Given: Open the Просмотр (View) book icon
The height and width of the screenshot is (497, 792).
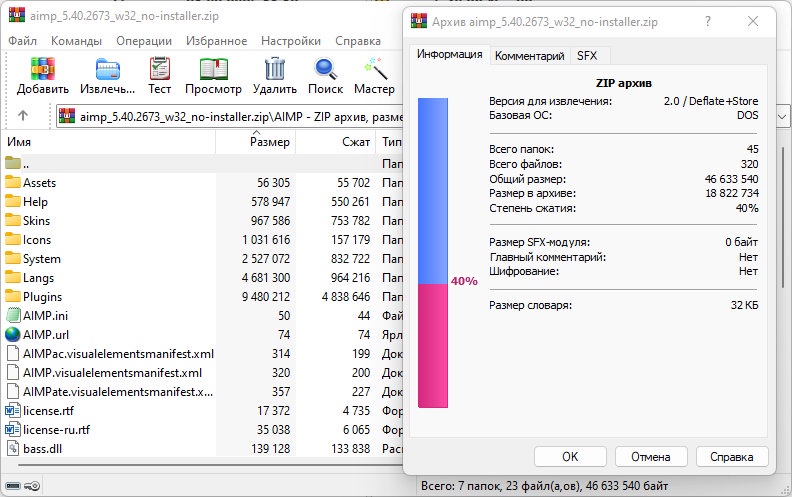Looking at the screenshot, I should coord(213,69).
